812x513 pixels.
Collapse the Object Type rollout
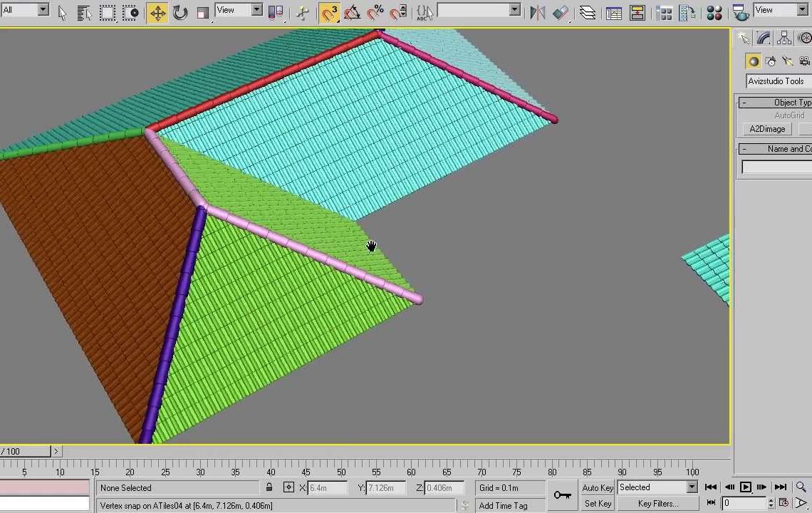coord(744,102)
